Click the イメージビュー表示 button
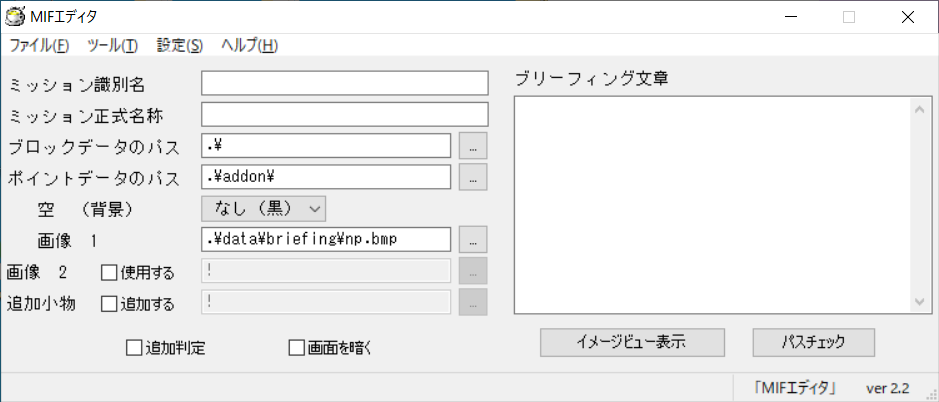939x402 pixels. tap(632, 342)
